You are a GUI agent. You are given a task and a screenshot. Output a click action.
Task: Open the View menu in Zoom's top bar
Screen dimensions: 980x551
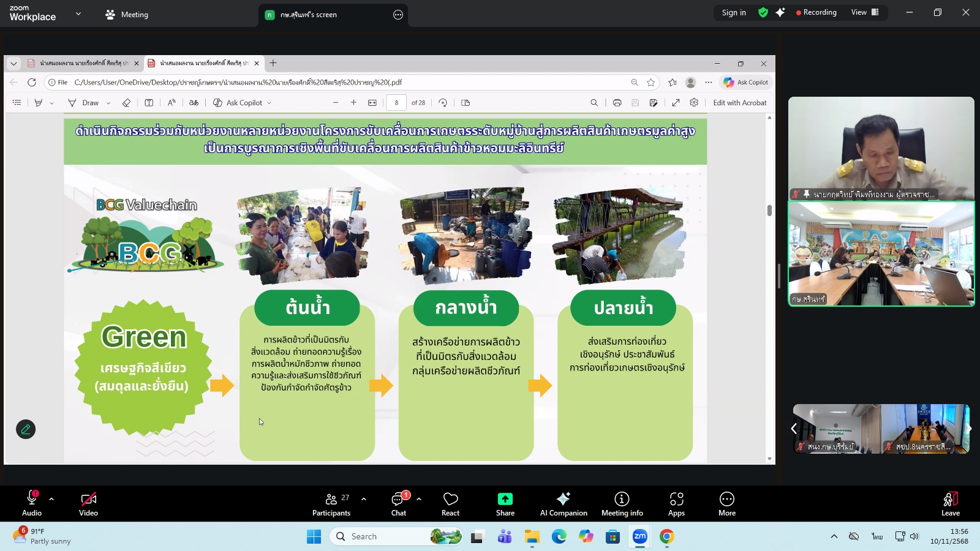click(x=860, y=12)
